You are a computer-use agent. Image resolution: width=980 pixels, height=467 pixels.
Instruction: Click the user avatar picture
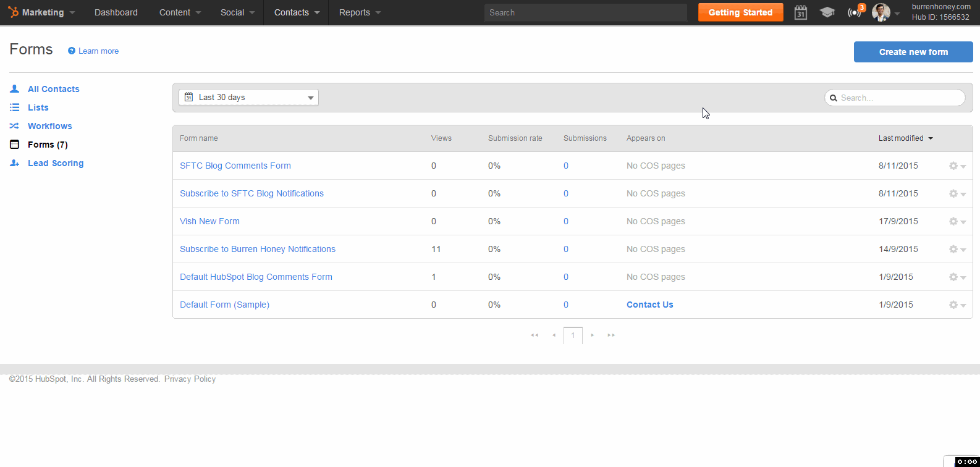881,12
